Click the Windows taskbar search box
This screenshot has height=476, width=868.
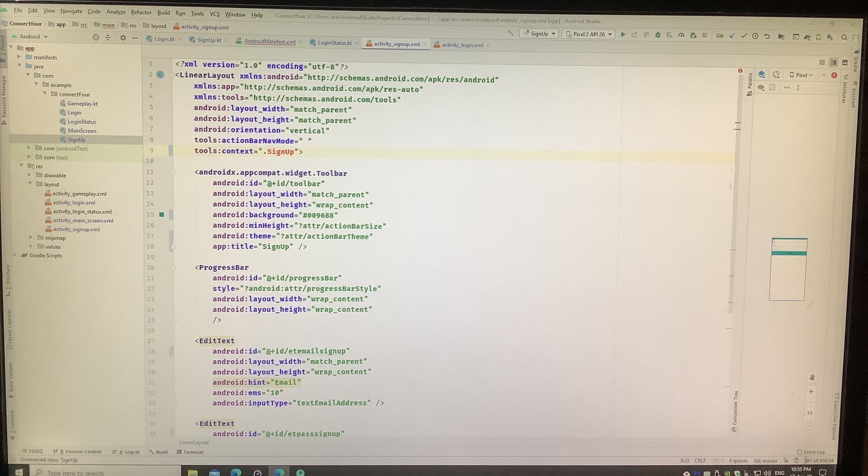pyautogui.click(x=105, y=473)
